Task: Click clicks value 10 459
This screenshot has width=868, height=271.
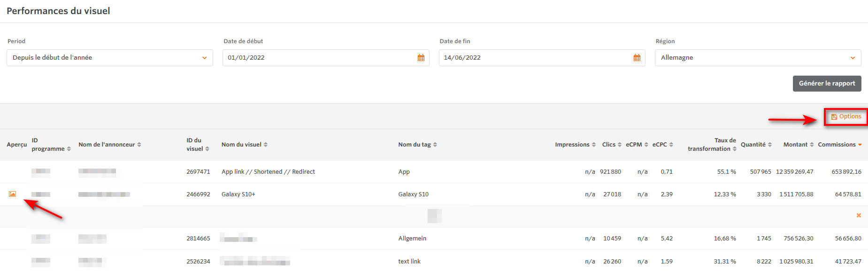Action: [612, 239]
